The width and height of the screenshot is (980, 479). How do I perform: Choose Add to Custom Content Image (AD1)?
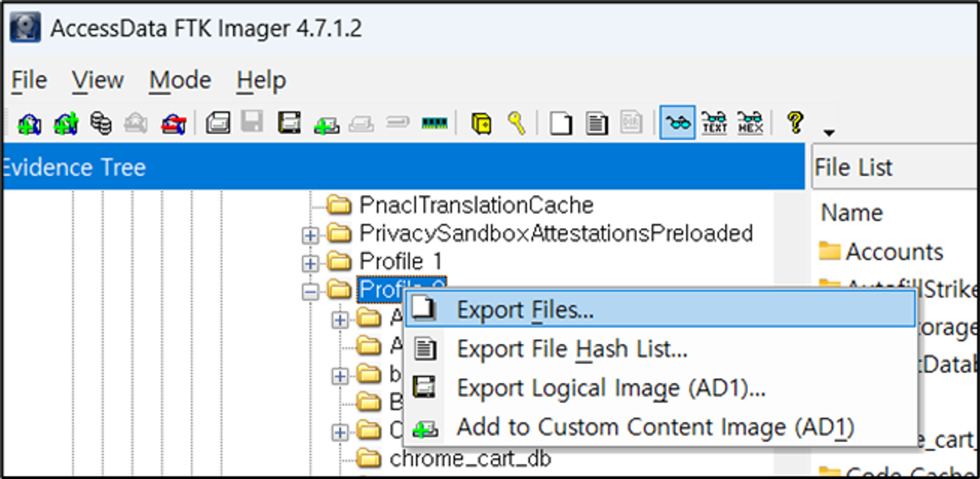pos(661,427)
